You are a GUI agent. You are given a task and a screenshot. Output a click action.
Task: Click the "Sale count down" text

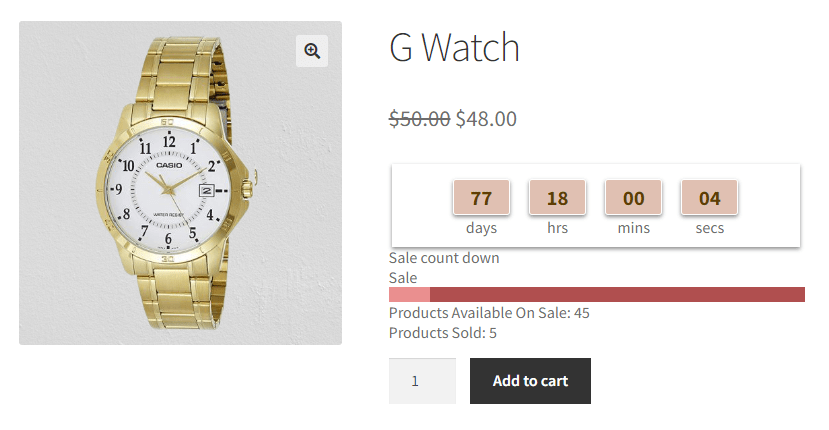pyautogui.click(x=444, y=258)
